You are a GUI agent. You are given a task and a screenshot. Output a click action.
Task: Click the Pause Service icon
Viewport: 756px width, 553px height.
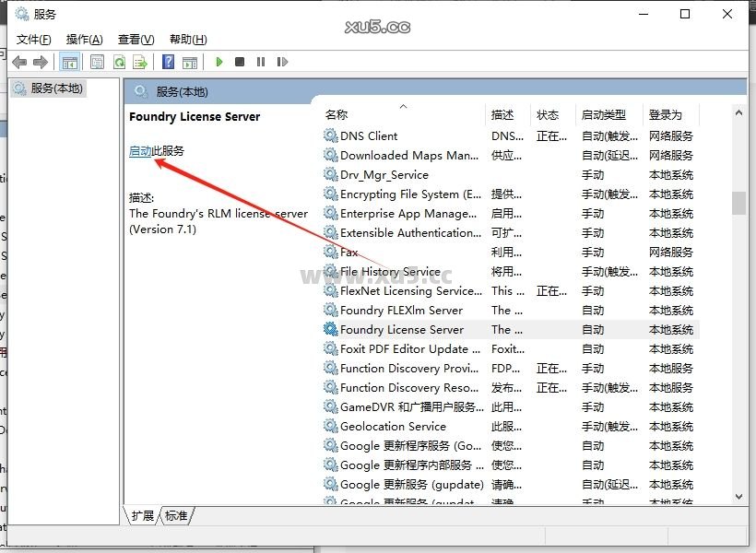tap(260, 62)
